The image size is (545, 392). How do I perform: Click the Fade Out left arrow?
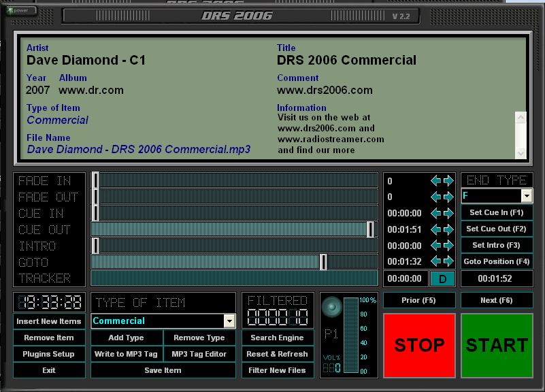pos(435,197)
